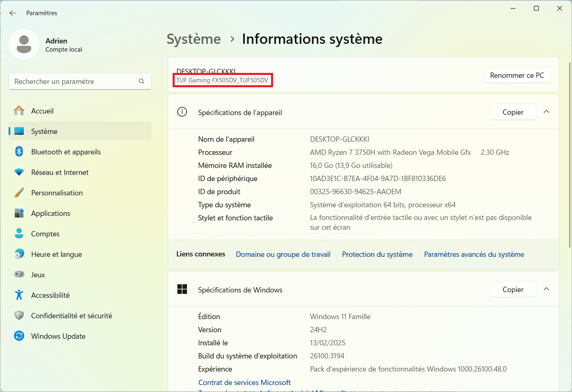Click the processor value AMD Ryzen 7 3750H

[x=390, y=152]
